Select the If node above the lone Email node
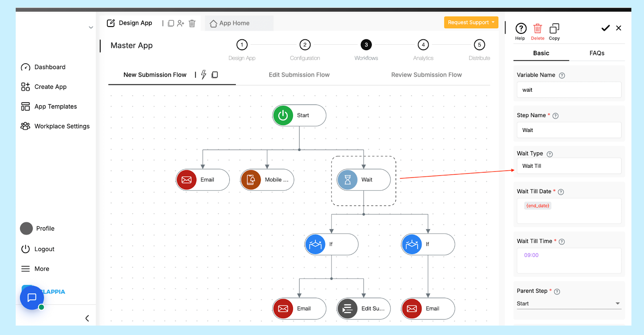The width and height of the screenshot is (644, 335). [x=428, y=244]
